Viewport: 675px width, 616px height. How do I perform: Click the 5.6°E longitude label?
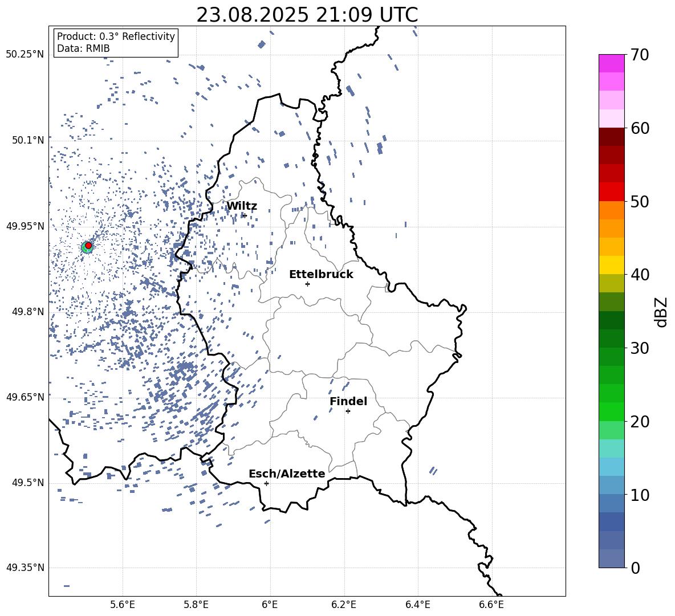(123, 605)
